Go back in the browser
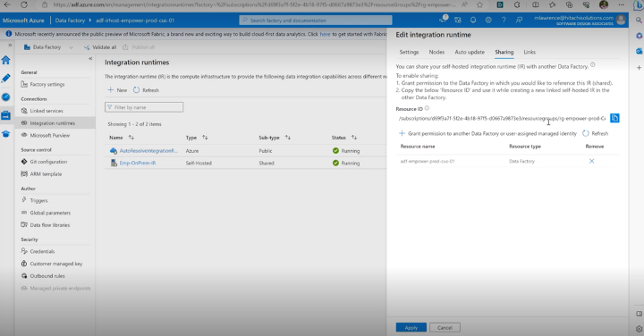 tap(7, 5)
